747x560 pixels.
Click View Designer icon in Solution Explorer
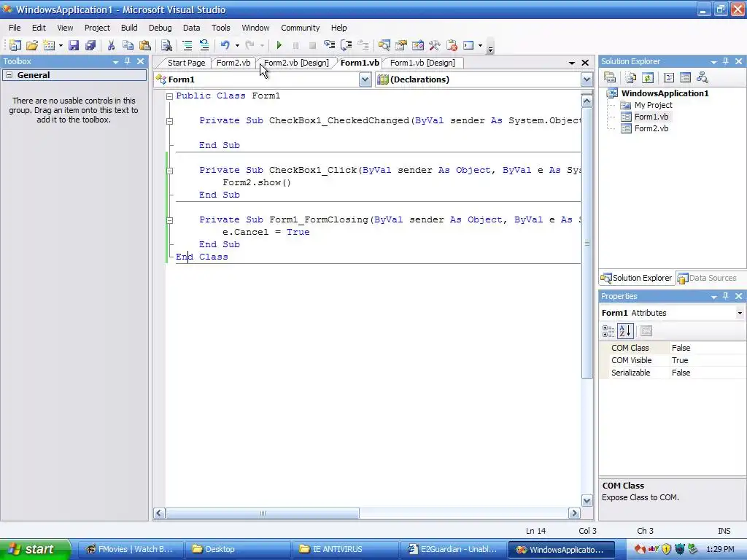(685, 77)
